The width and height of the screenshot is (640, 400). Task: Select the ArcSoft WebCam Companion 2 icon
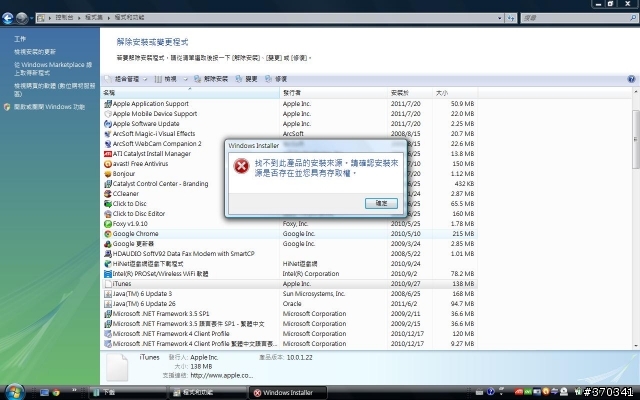pos(108,144)
